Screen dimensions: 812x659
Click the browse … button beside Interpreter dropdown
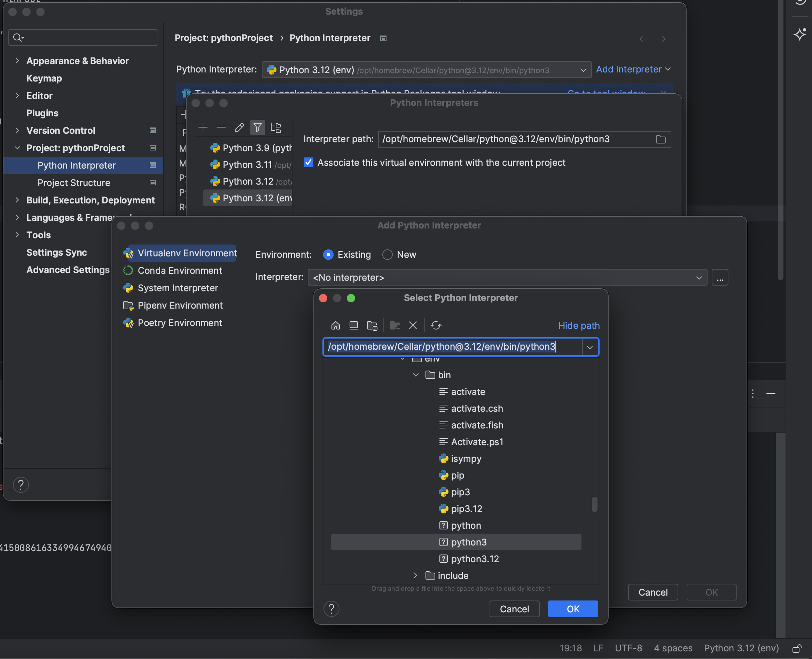[x=720, y=278]
